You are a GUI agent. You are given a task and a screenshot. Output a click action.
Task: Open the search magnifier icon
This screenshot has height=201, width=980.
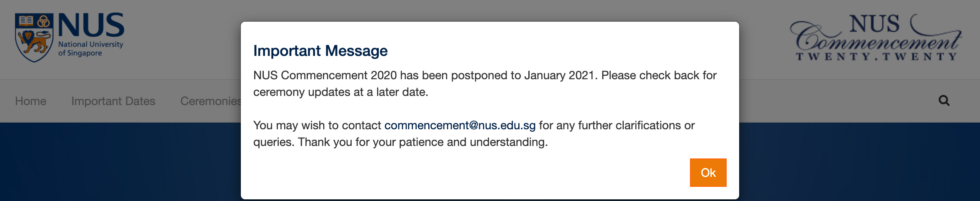pos(944,100)
